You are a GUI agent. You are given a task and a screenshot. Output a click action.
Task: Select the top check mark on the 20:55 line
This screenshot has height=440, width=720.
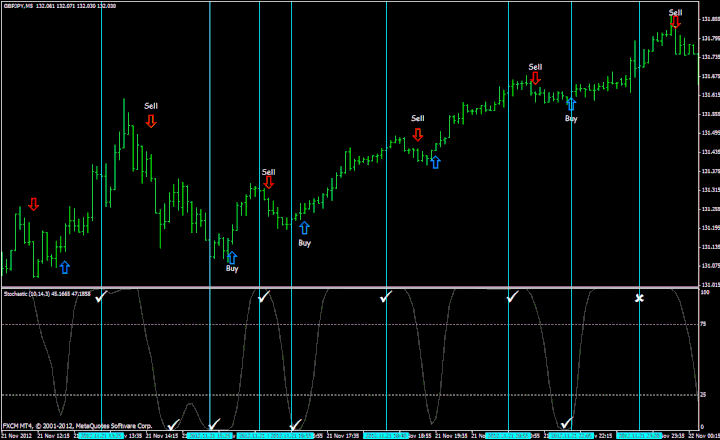(512, 297)
